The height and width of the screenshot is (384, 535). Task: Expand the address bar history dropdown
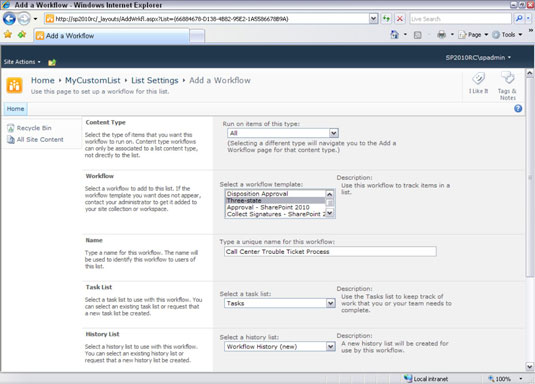[x=374, y=19]
